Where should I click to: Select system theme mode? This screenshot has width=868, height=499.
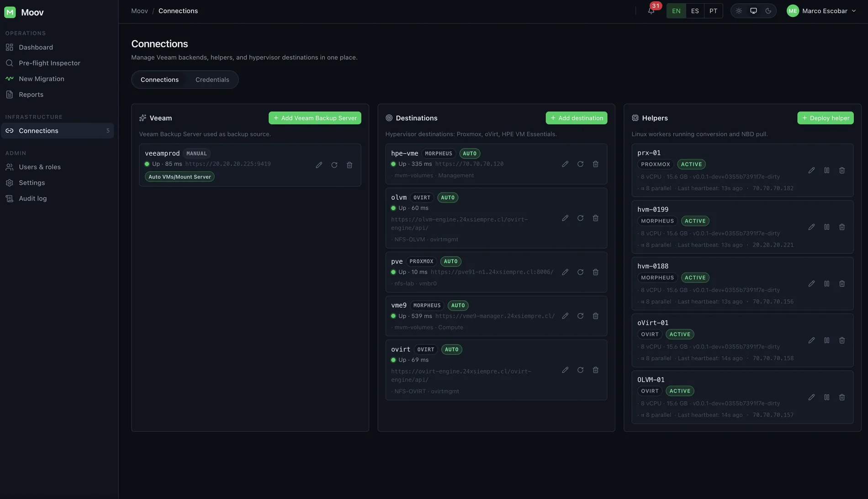[753, 11]
